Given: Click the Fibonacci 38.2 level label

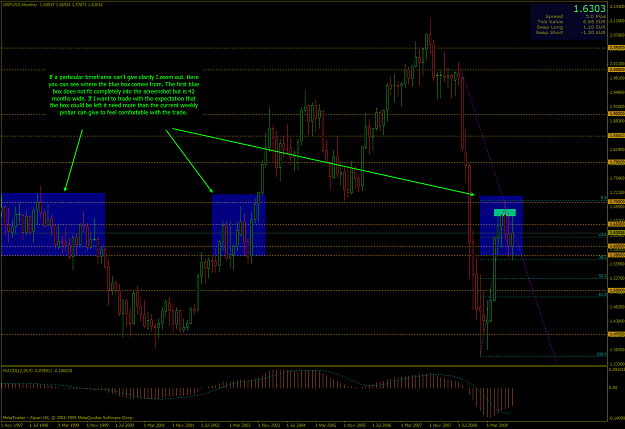Looking at the screenshot, I should click(x=602, y=258).
